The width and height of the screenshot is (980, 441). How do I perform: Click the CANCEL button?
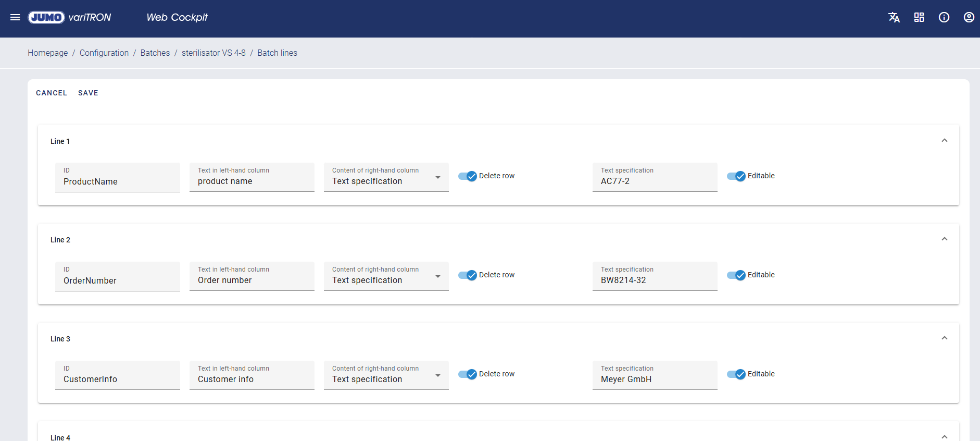pos(52,93)
